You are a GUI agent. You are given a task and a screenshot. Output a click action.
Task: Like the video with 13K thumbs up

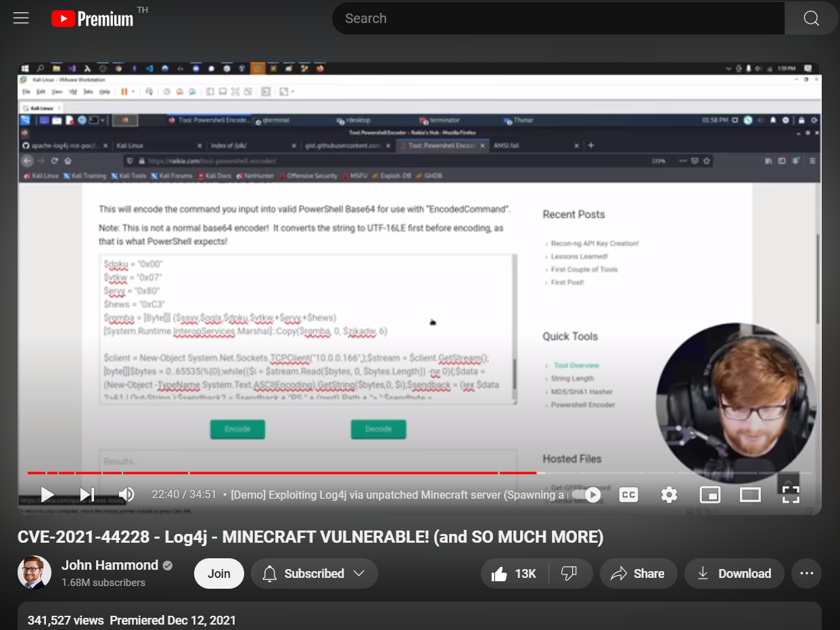(514, 573)
